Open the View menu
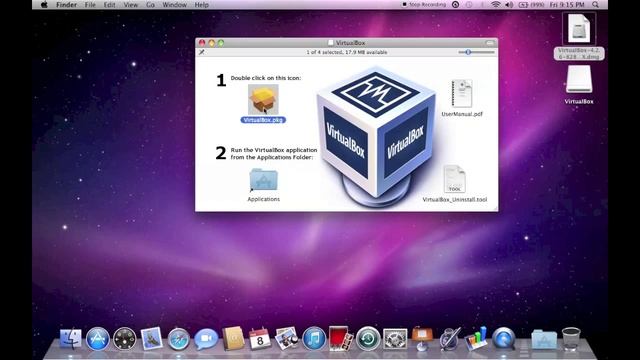640x360 pixels. tap(131, 5)
